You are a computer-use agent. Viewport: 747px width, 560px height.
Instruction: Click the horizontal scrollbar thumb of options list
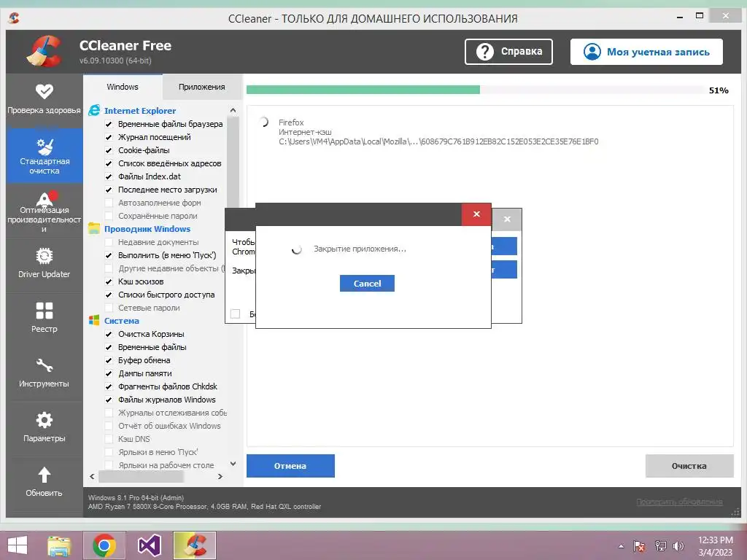pyautogui.click(x=141, y=476)
